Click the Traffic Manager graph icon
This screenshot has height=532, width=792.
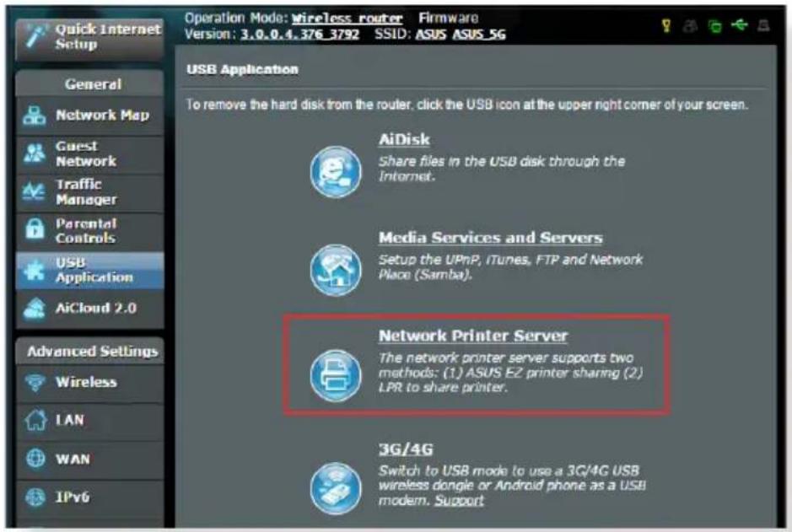point(34,191)
